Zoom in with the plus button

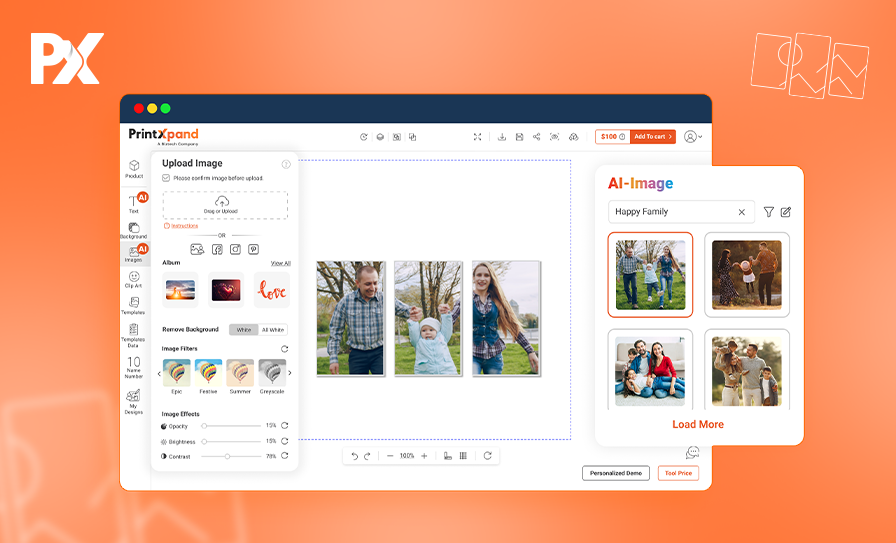[x=424, y=456]
